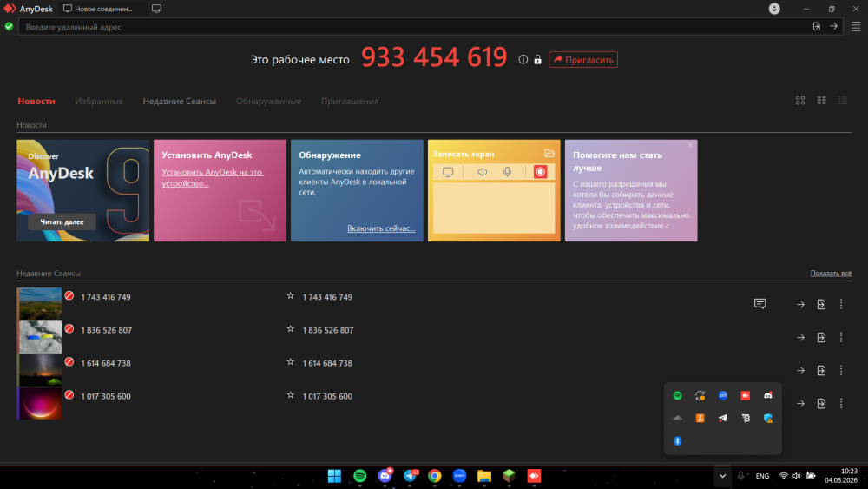Click the Пригласить button
Screen dimensions: 868x489
(583, 60)
